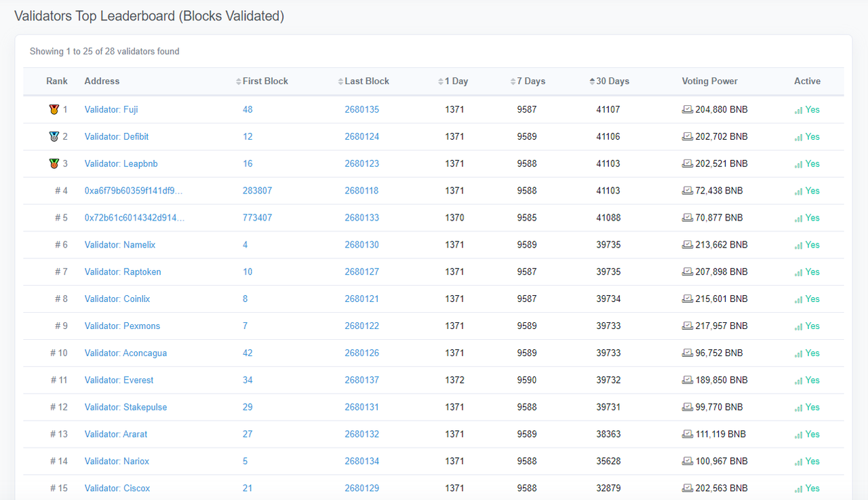Image resolution: width=868 pixels, height=500 pixels.
Task: Click the gold medal icon for rank 1
Action: pyautogui.click(x=54, y=109)
